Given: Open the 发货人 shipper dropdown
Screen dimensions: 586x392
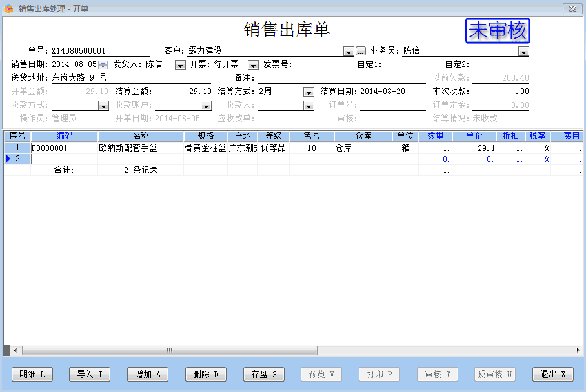Looking at the screenshot, I should coord(180,64).
